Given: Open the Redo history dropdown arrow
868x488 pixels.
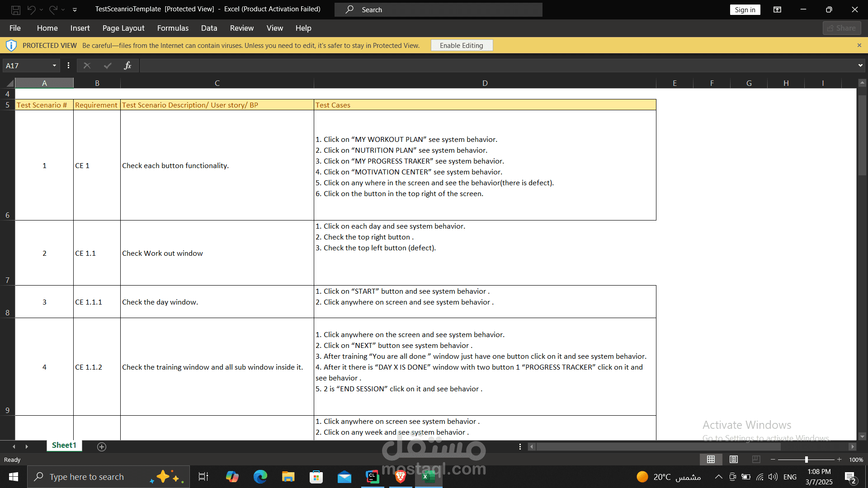Looking at the screenshot, I should (x=63, y=9).
